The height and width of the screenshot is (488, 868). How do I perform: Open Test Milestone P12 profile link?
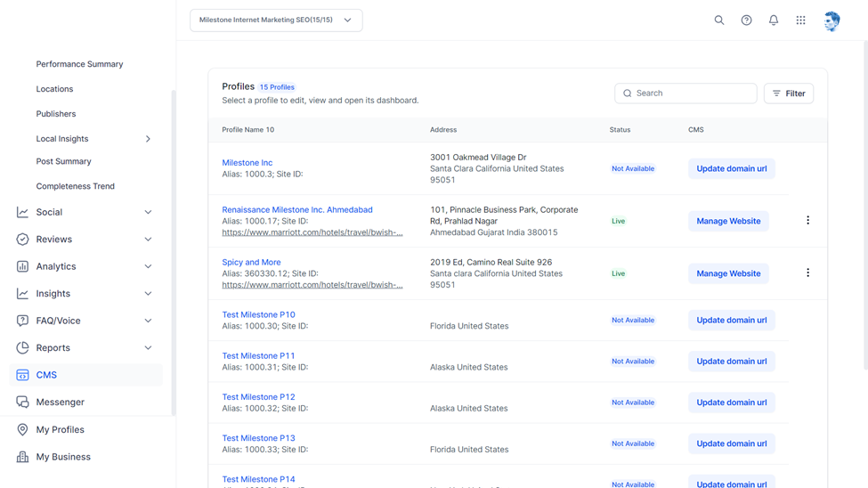[258, 396]
